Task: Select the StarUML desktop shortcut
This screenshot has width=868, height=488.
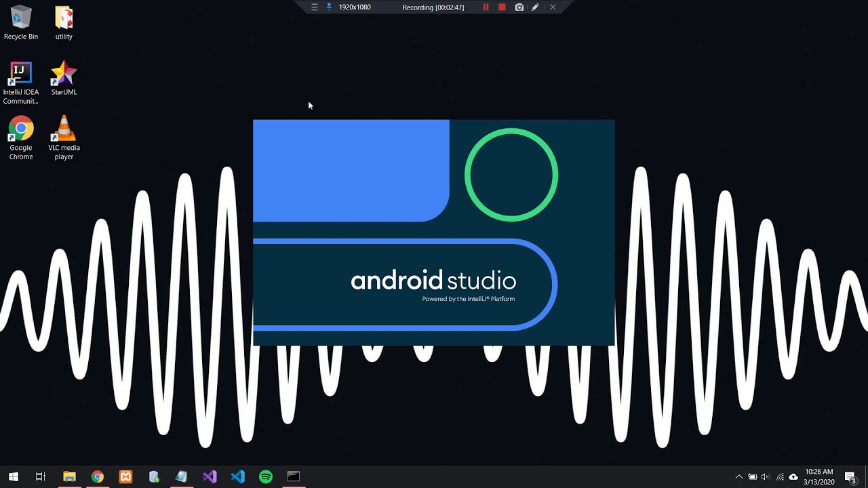Action: tap(64, 78)
